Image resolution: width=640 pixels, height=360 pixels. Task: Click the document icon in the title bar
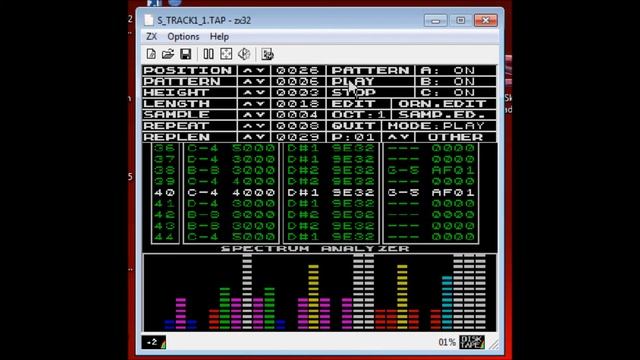pyautogui.click(x=149, y=20)
